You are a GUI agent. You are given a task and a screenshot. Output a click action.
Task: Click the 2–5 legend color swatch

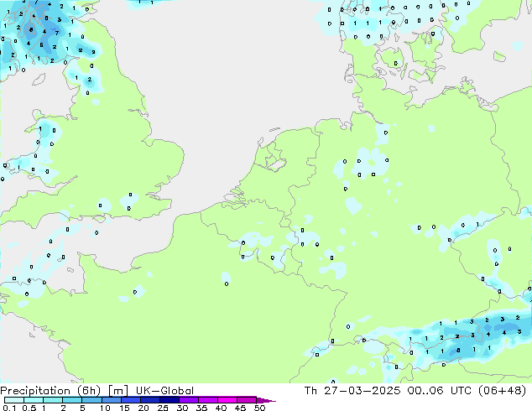72,400
